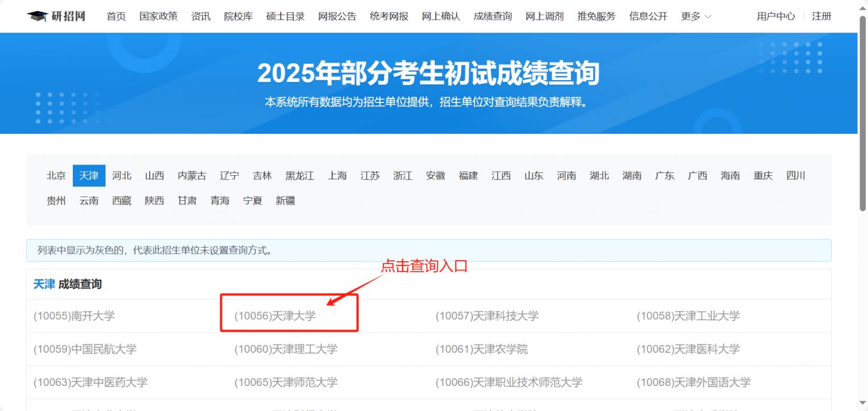Select the 北京 province tab
Screen dimensions: 868x411
56,176
